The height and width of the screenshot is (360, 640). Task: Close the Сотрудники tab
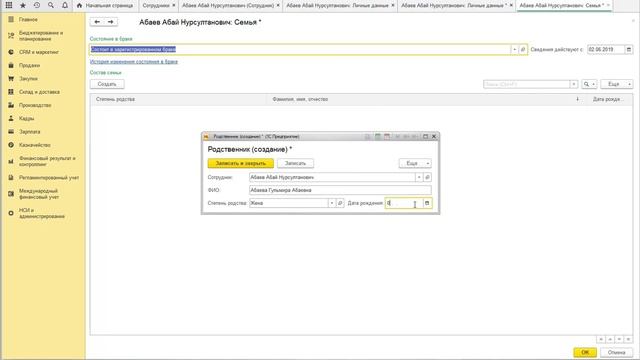(x=173, y=6)
